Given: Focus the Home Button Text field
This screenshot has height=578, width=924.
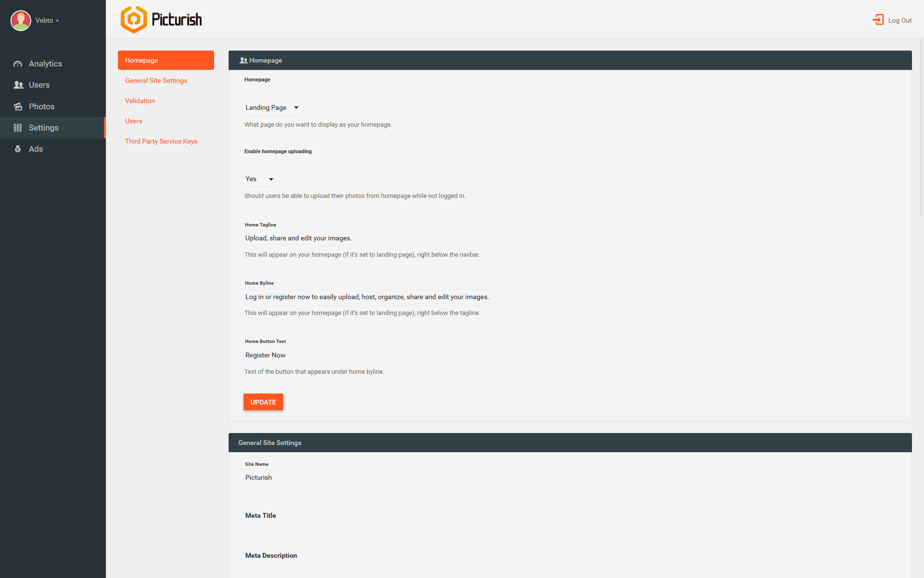Looking at the screenshot, I should click(570, 355).
